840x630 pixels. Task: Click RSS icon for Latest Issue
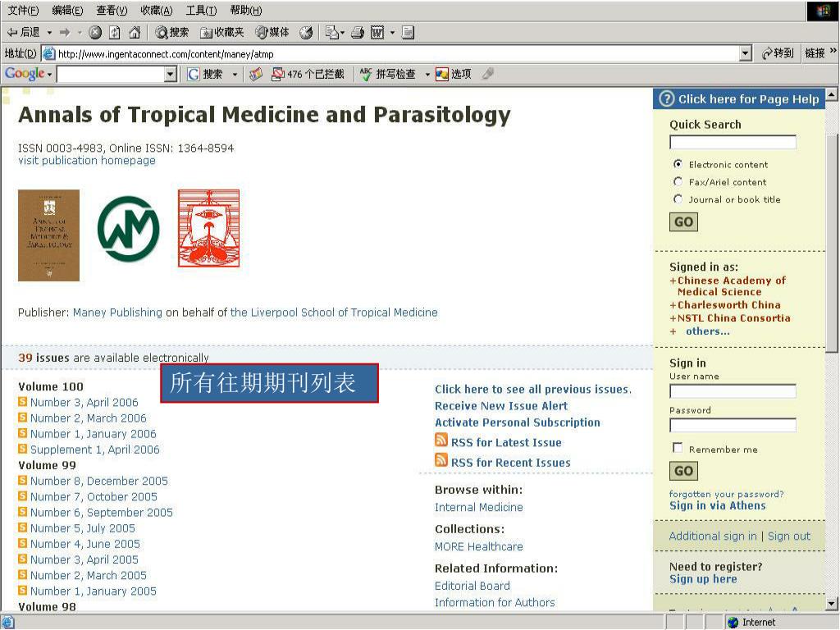(x=441, y=441)
